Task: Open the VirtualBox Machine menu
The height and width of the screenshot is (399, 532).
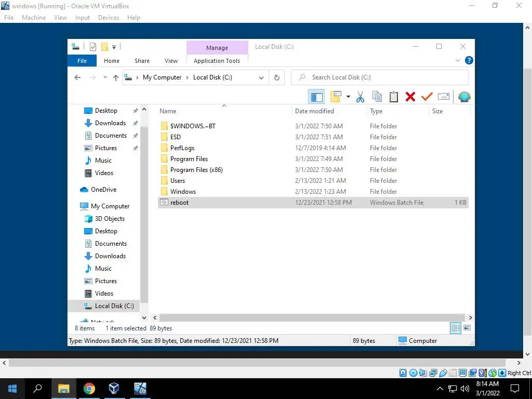Action: [x=34, y=18]
